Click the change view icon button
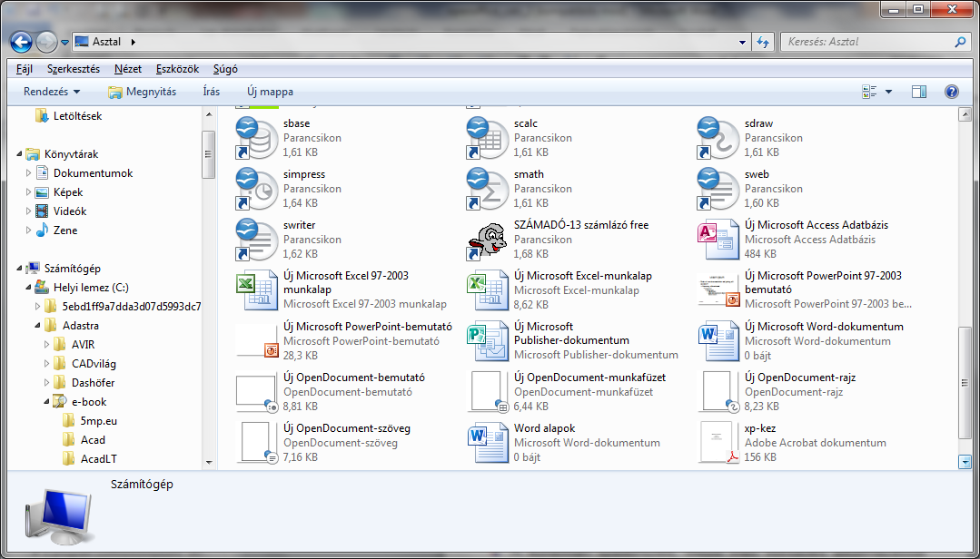The image size is (980, 559). tap(869, 92)
